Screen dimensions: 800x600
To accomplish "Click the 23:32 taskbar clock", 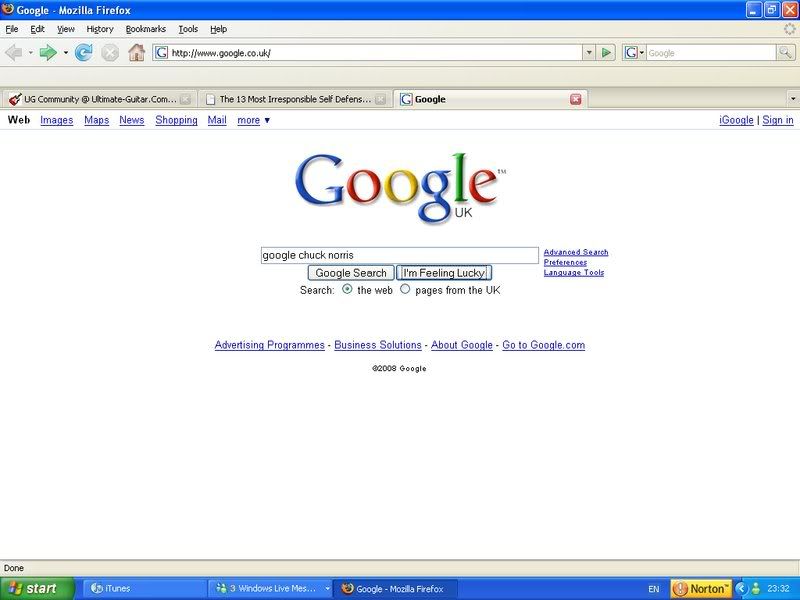I will pyautogui.click(x=778, y=589).
